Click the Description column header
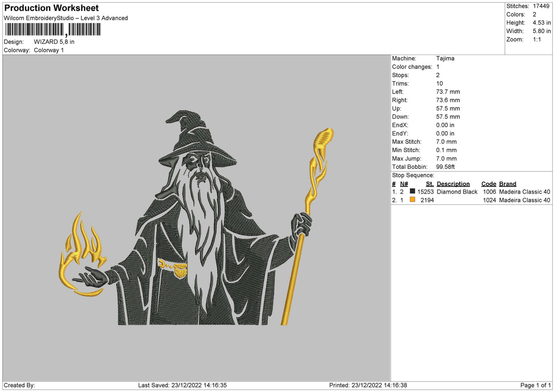Image resolution: width=555 pixels, height=392 pixels. [x=453, y=184]
